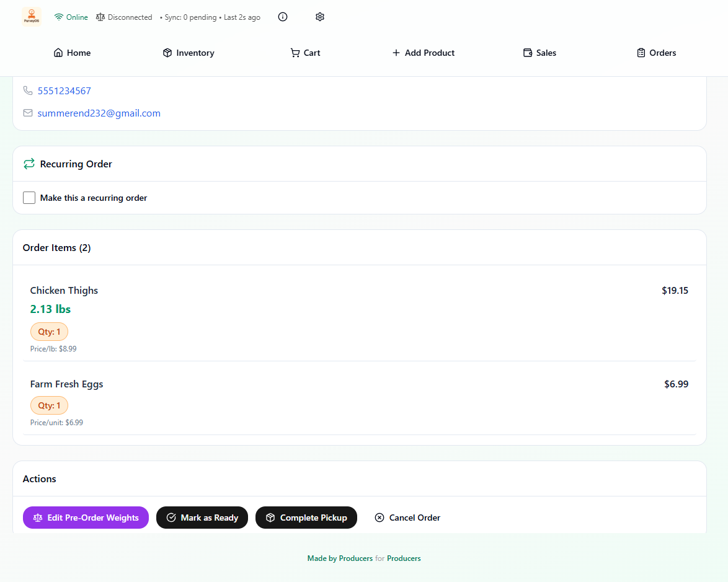This screenshot has height=582, width=728.
Task: Open the summerend232@gmail.com email link
Action: pyautogui.click(x=99, y=113)
